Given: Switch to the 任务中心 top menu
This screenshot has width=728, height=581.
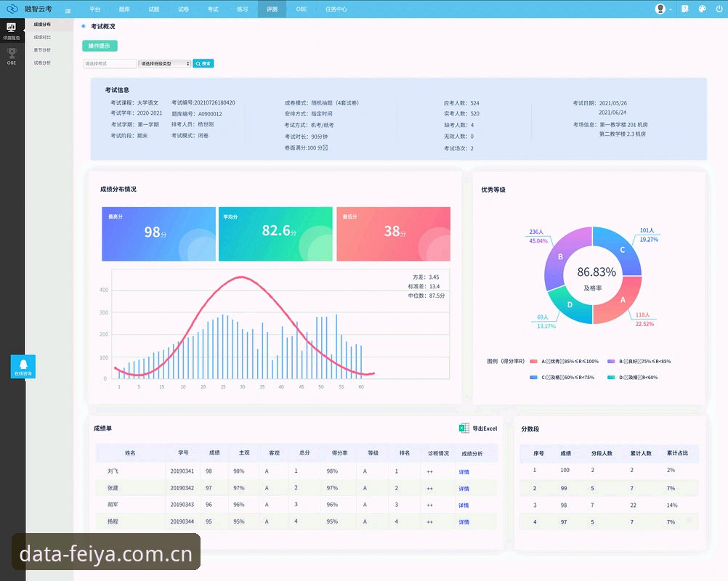Looking at the screenshot, I should (x=336, y=9).
